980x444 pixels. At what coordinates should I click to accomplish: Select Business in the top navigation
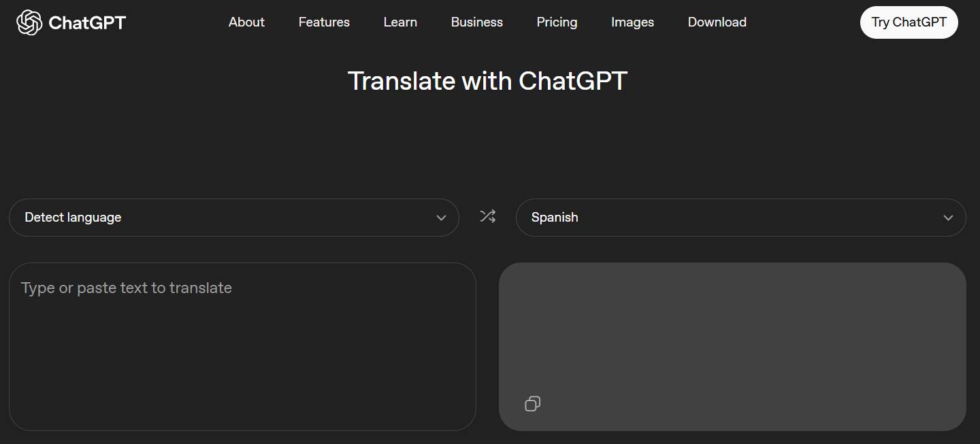click(476, 22)
